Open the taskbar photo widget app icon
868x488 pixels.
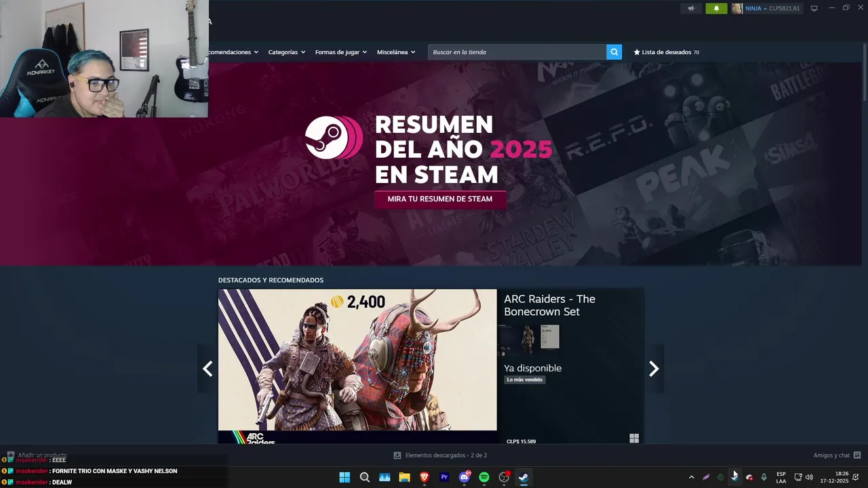pyautogui.click(x=384, y=477)
